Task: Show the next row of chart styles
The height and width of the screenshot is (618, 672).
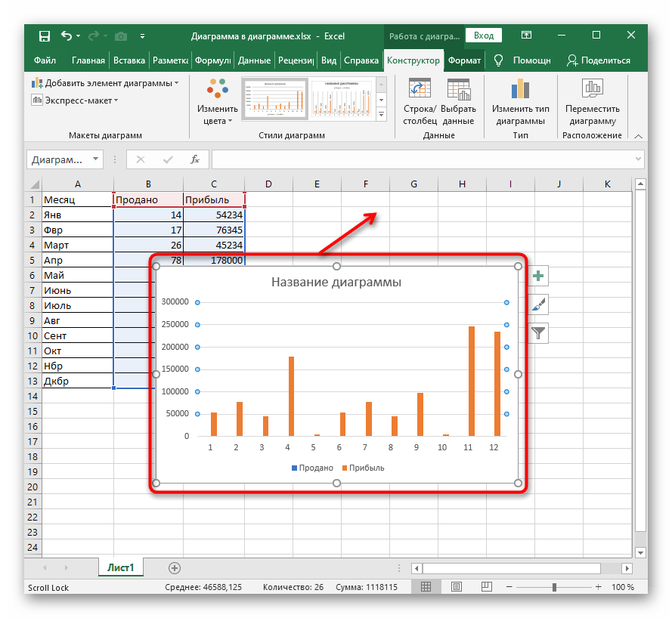Action: point(381,100)
